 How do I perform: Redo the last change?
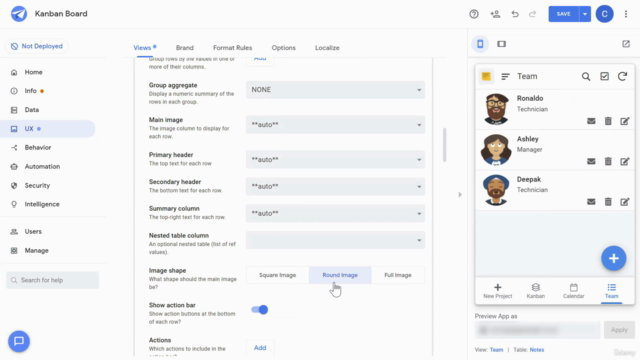tap(532, 14)
